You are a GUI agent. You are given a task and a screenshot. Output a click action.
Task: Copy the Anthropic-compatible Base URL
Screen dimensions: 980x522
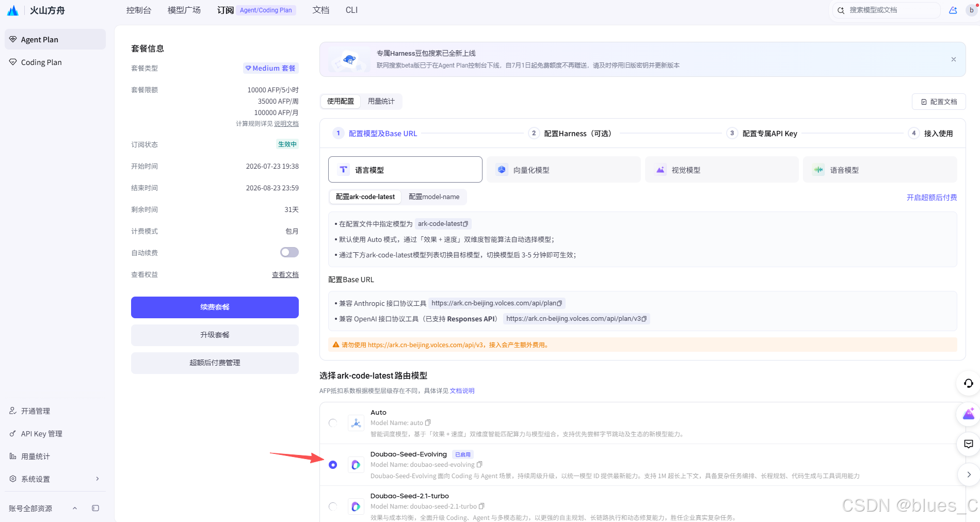point(559,303)
